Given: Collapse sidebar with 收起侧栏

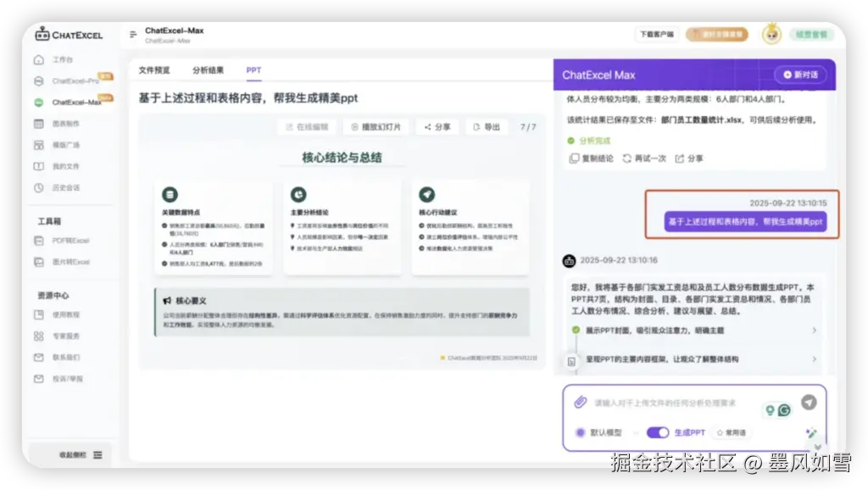Looking at the screenshot, I should 81,454.
